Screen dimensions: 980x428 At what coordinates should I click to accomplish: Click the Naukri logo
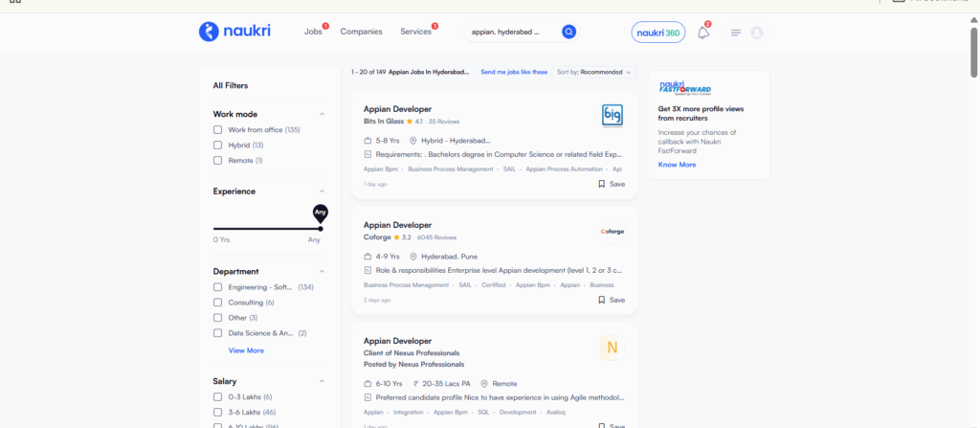click(234, 32)
